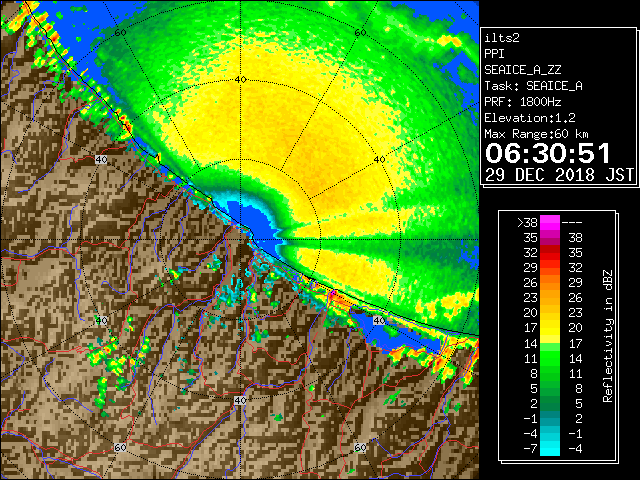Click the 40 km ring label due north of the radar
Screen dimensions: 640x480
[x=240, y=80]
